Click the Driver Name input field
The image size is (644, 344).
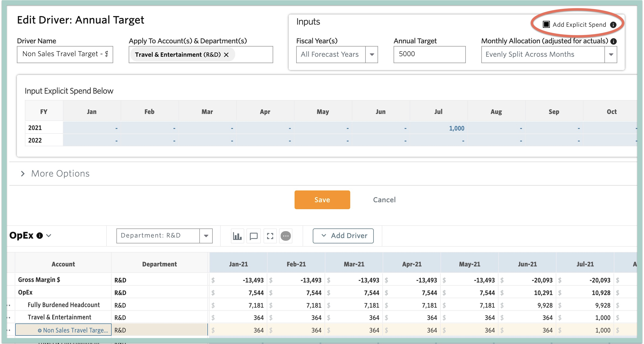pos(65,55)
